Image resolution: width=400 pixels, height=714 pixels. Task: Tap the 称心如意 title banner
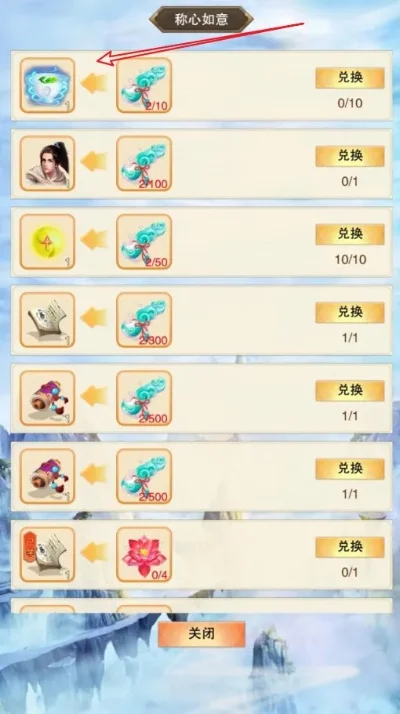[201, 20]
